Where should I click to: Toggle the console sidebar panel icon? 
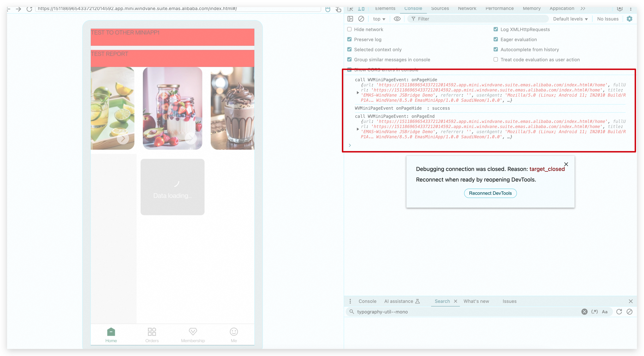coord(350,19)
